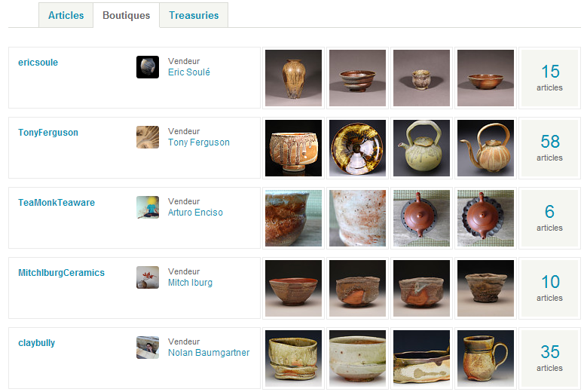Open TeaMonkTeaware shop page
584x392 pixels.
coord(57,202)
